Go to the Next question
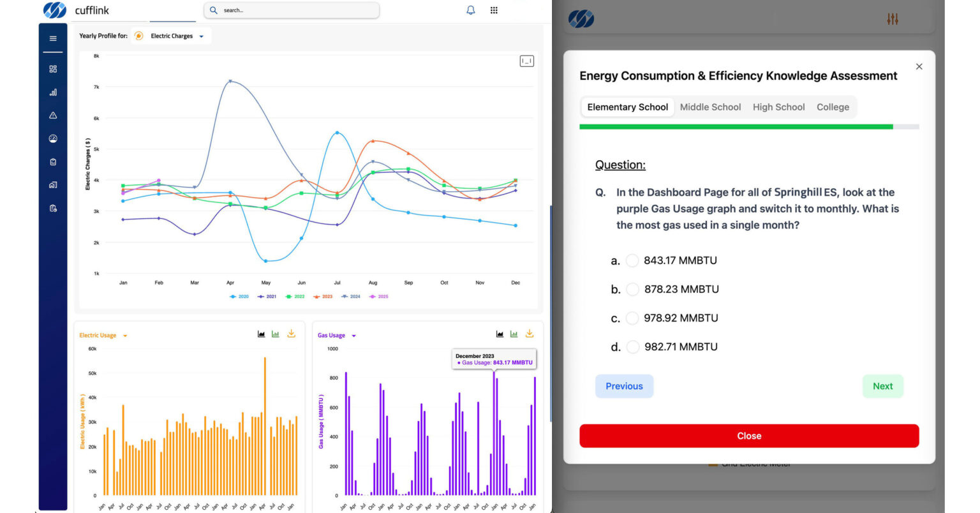980x513 pixels. coord(882,386)
